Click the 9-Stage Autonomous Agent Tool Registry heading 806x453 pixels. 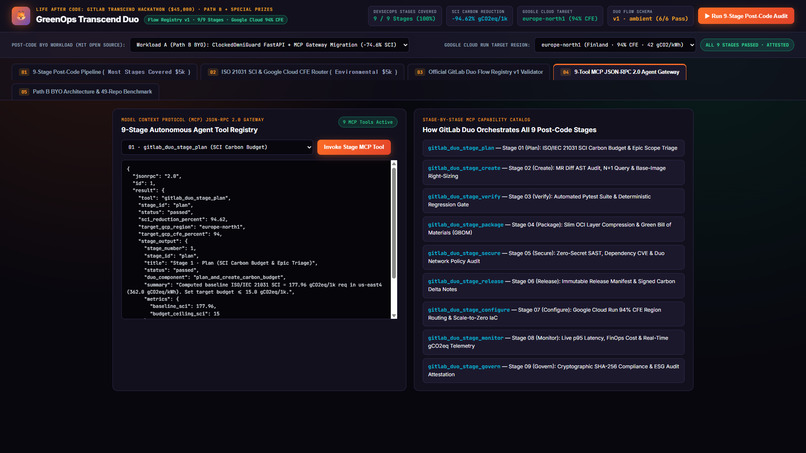pyautogui.click(x=189, y=130)
